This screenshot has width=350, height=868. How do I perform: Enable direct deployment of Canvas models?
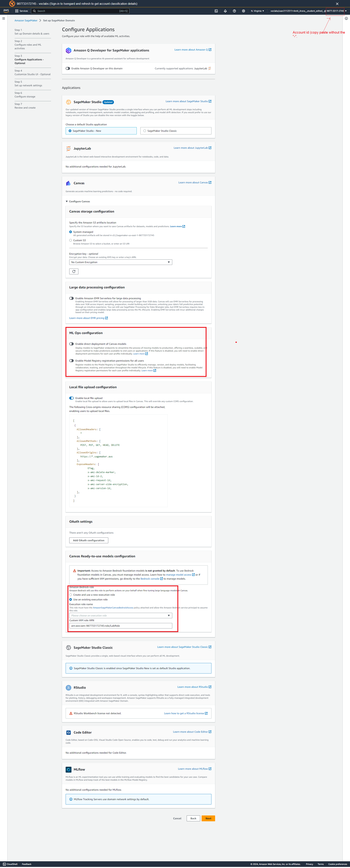pos(71,344)
